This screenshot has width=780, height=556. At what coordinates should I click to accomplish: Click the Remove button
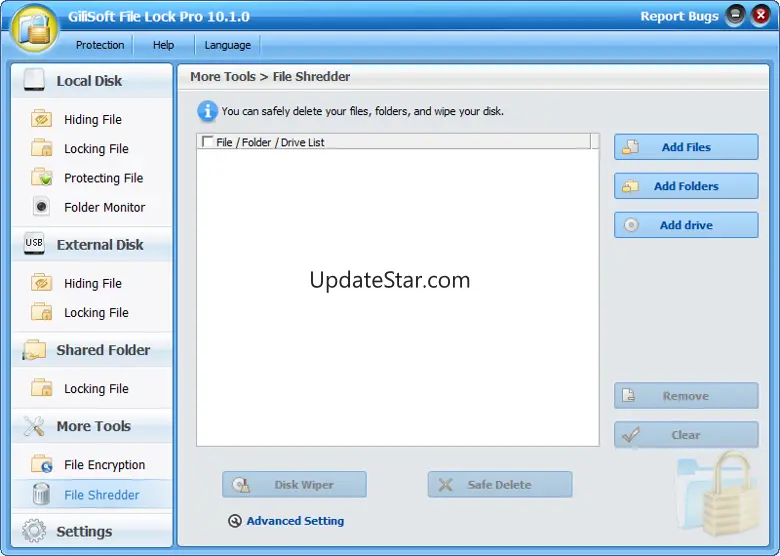point(686,396)
